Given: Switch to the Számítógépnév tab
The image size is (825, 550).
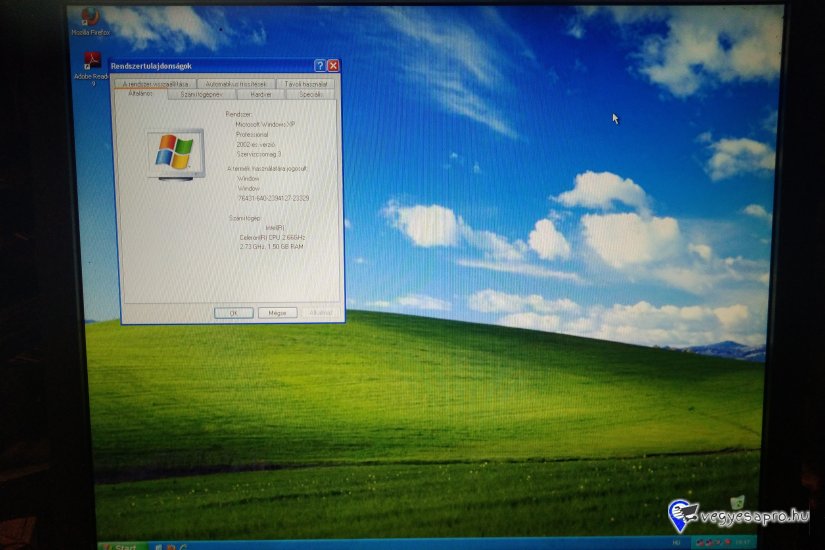Looking at the screenshot, I should 201,95.
